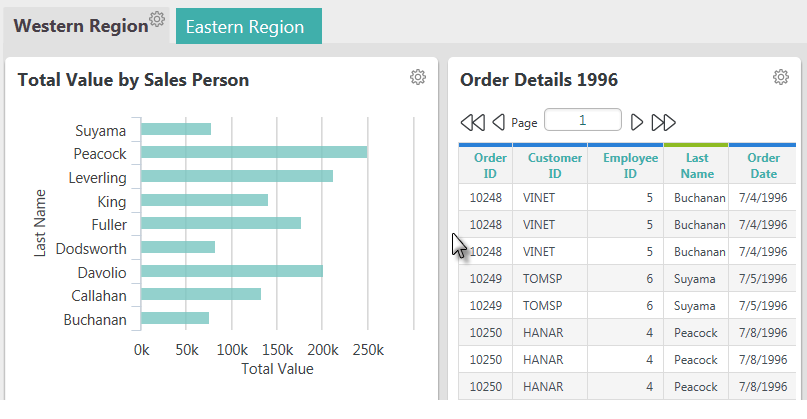Click the Buchanan bar in chart
Image resolution: width=807 pixels, height=419 pixels.
pos(175,318)
